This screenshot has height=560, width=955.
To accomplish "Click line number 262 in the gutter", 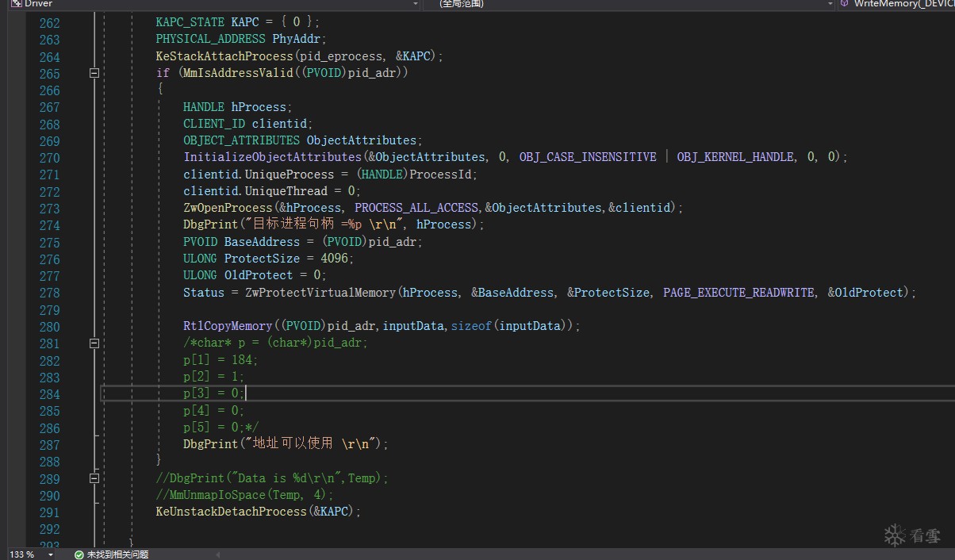I will [49, 23].
